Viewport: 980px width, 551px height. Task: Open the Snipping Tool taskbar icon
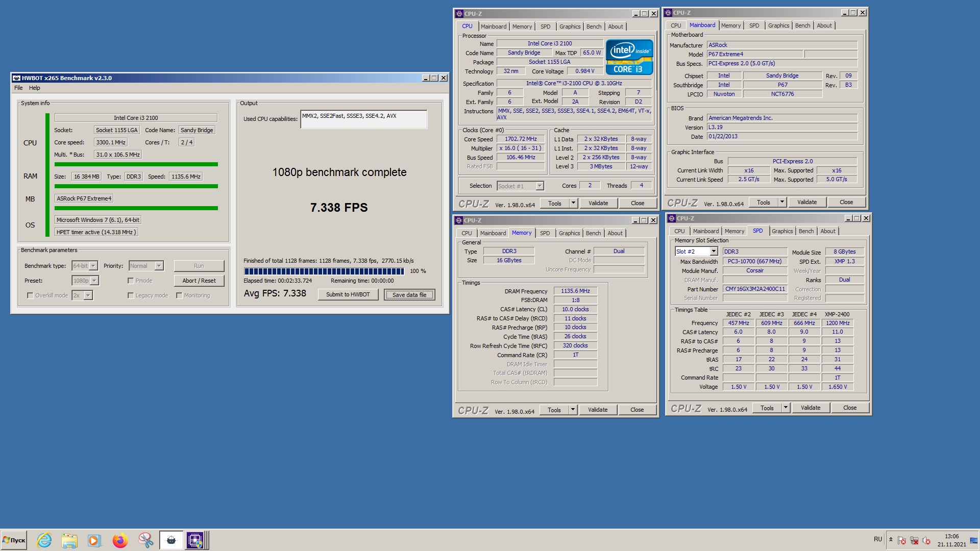point(145,540)
